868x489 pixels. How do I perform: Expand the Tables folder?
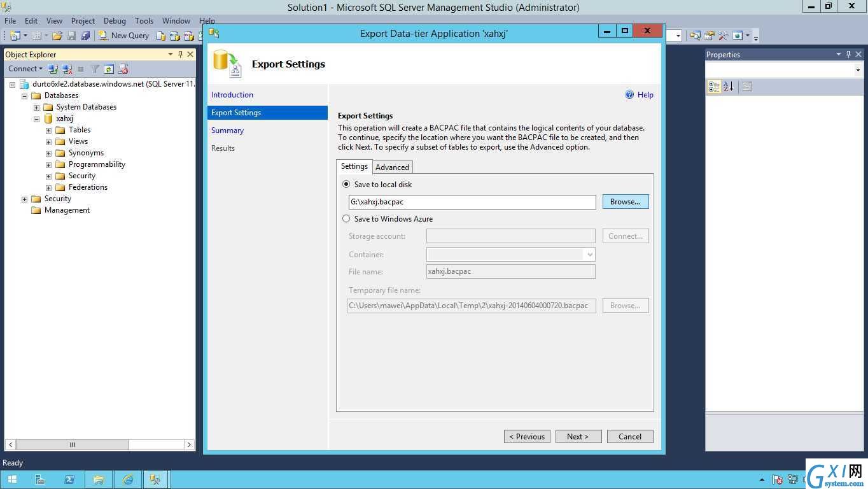[48, 130]
